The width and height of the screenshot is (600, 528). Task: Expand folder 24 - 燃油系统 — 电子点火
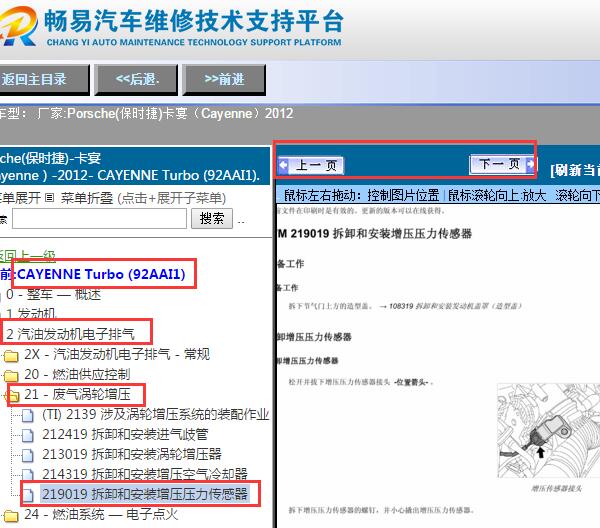click(101, 514)
